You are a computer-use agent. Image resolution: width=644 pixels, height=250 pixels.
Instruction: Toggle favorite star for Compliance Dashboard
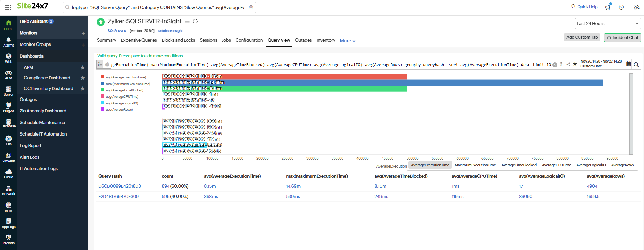(x=82, y=78)
